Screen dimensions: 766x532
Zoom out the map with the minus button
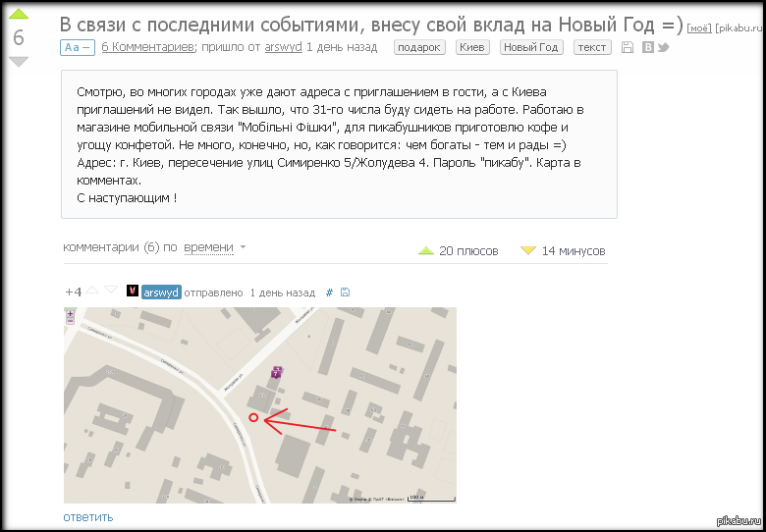[71, 321]
